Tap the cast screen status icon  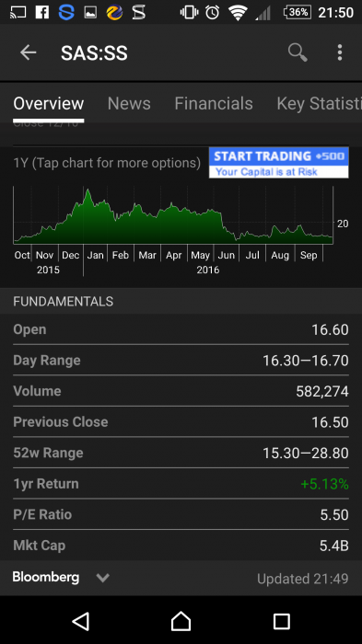[18, 12]
